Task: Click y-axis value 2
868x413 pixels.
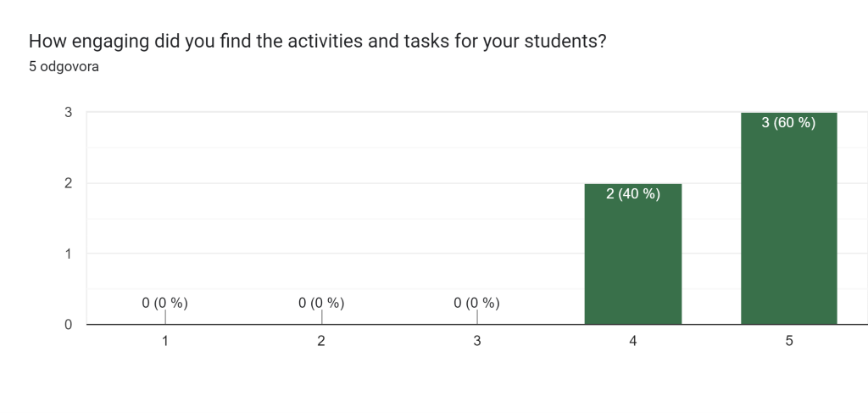Action: pos(67,183)
